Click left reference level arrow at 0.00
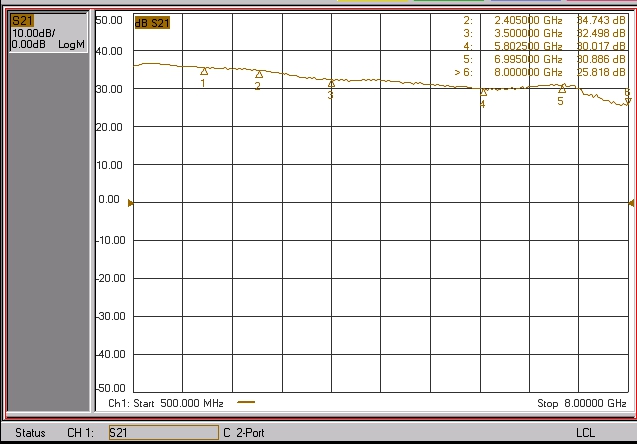This screenshot has height=444, width=637. pos(130,203)
